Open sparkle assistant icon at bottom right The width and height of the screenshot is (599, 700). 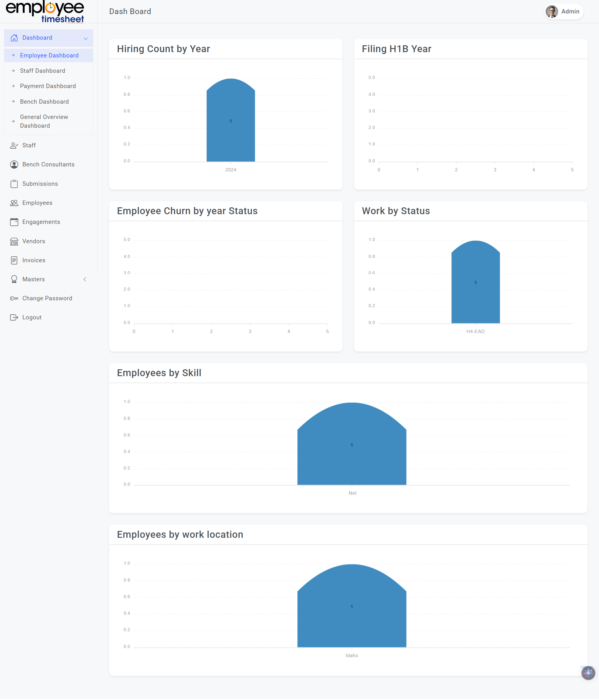click(588, 673)
